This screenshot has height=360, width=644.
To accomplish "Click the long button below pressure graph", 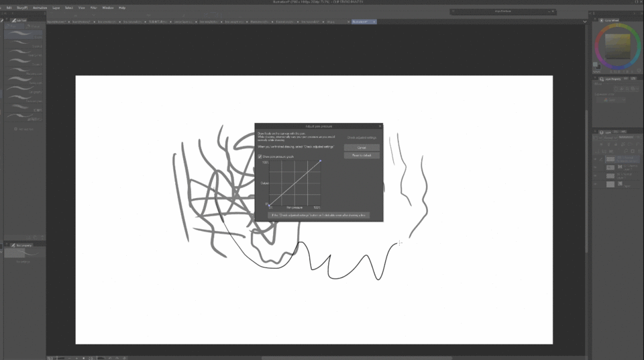I will (x=319, y=215).
